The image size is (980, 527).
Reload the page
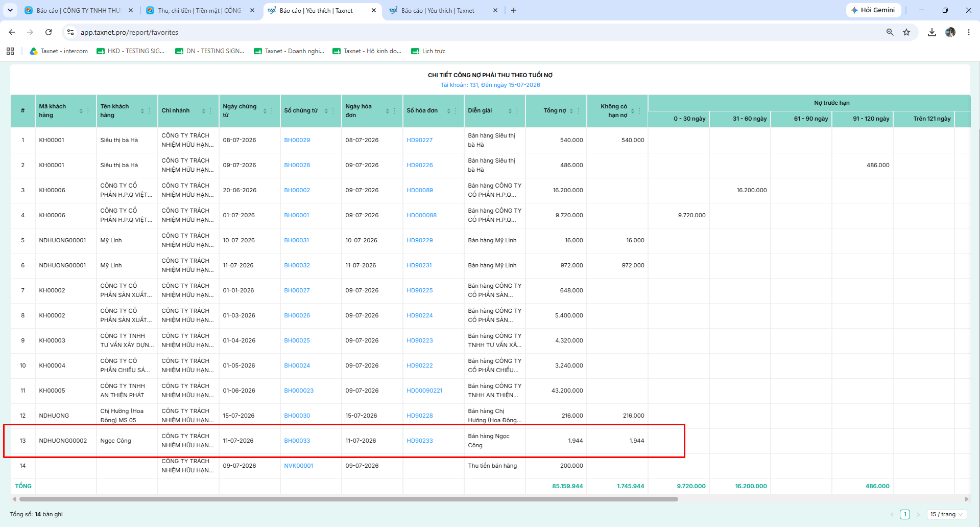click(x=49, y=32)
